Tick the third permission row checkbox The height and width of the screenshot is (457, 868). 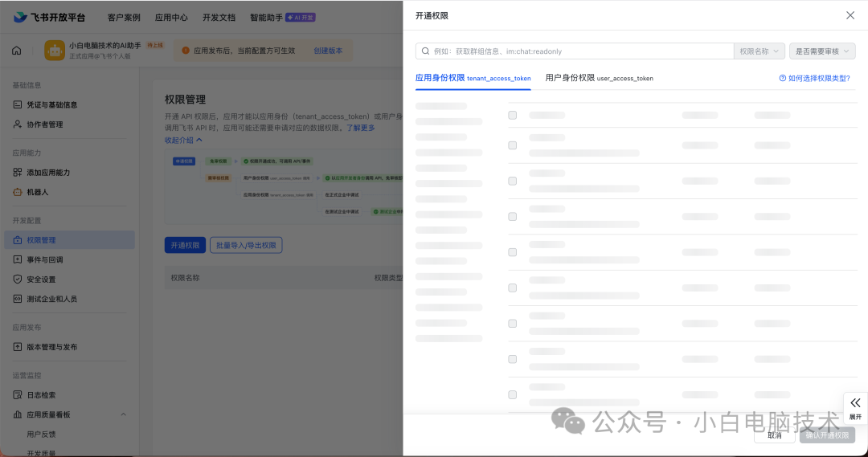click(x=513, y=181)
